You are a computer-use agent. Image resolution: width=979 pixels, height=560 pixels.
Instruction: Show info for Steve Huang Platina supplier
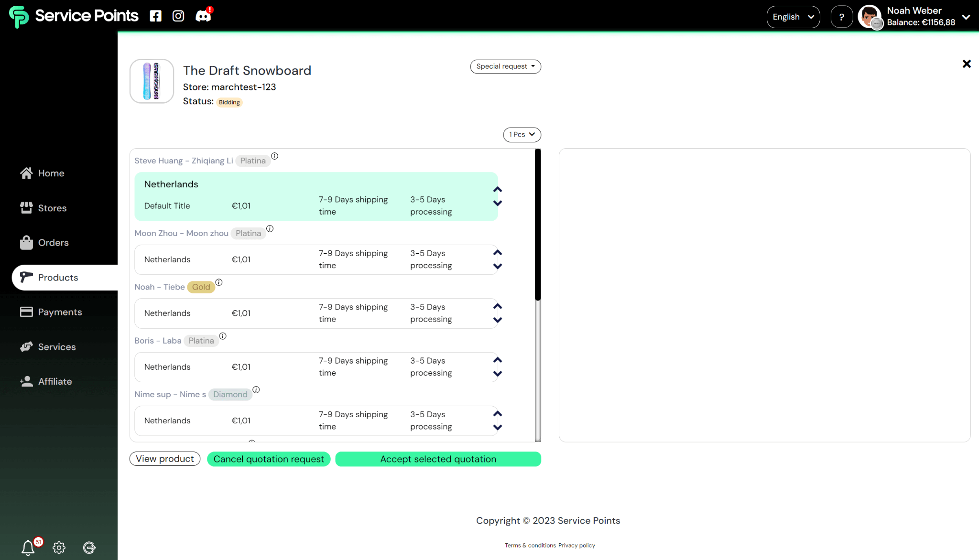pyautogui.click(x=274, y=156)
